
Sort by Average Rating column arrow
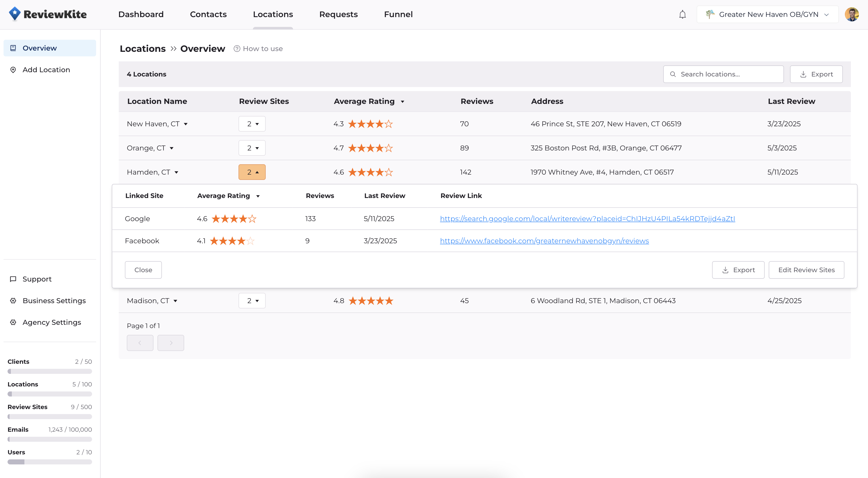pos(402,102)
